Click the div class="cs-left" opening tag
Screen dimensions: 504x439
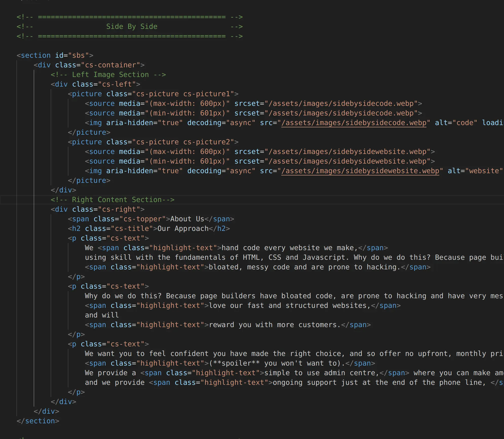[95, 84]
